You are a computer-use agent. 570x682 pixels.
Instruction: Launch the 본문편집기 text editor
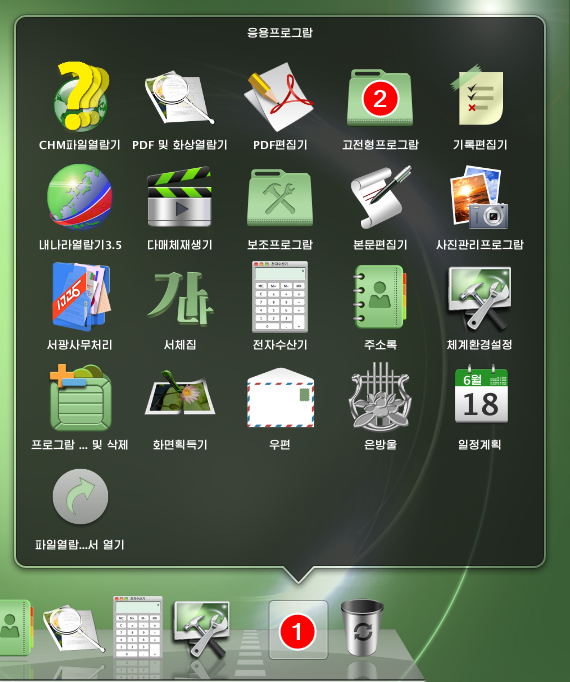click(x=380, y=197)
